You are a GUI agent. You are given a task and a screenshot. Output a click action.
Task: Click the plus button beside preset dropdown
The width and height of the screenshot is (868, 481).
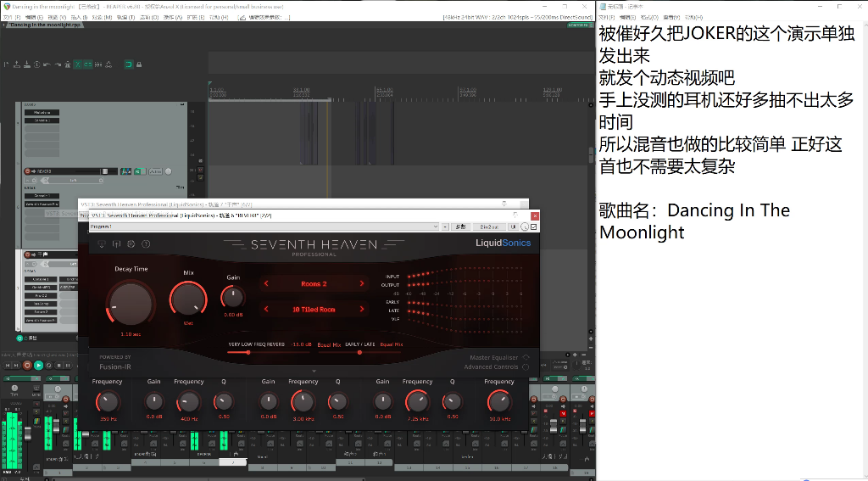[445, 227]
